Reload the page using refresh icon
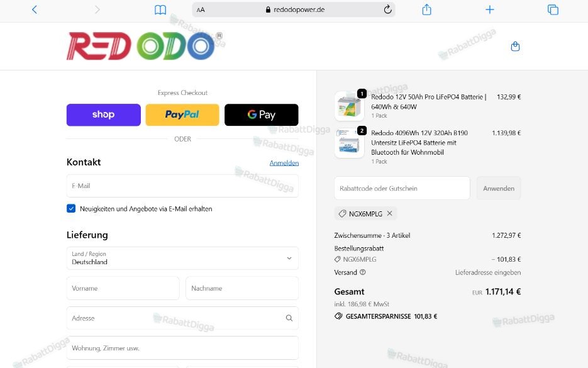Image resolution: width=588 pixels, height=368 pixels. (x=388, y=9)
